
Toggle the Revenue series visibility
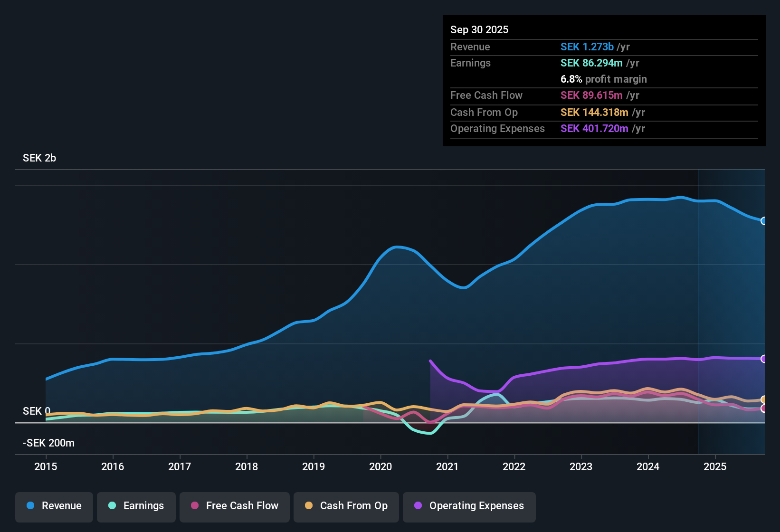coord(54,506)
